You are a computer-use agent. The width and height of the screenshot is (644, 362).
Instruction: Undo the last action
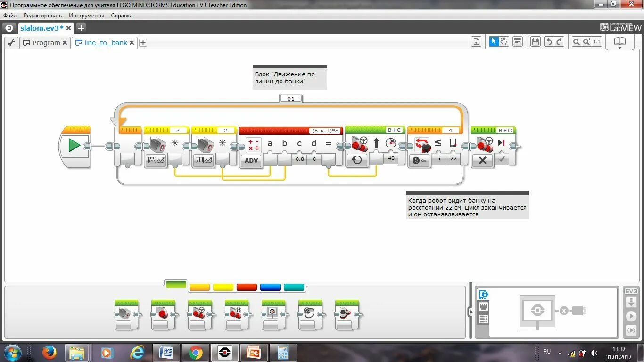(549, 42)
